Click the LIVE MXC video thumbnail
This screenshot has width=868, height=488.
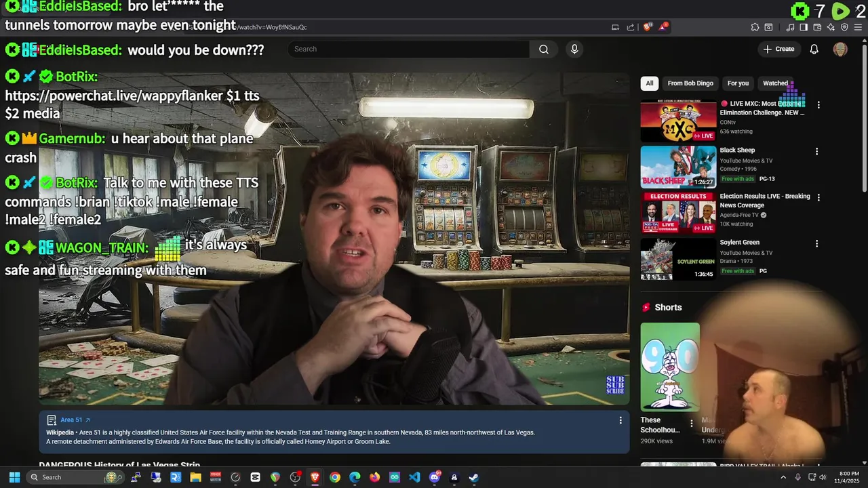tap(678, 120)
